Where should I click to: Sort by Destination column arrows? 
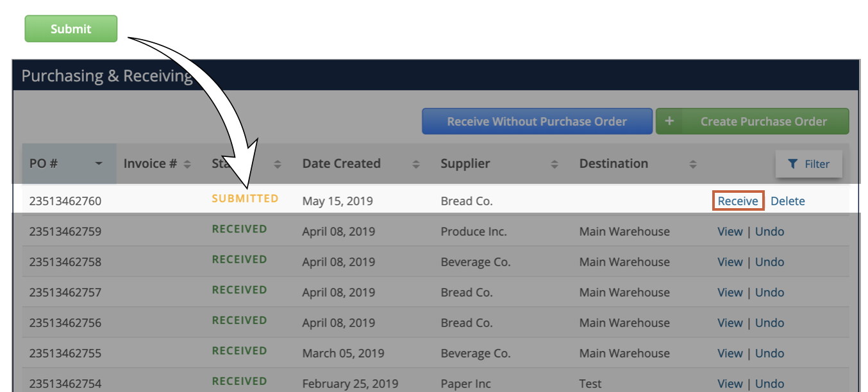click(693, 164)
